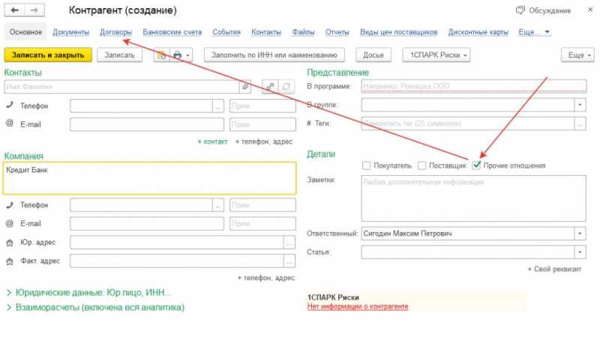Screen dimensions: 600x364
Task: Click the Факт. адрес input field
Action: tap(177, 261)
